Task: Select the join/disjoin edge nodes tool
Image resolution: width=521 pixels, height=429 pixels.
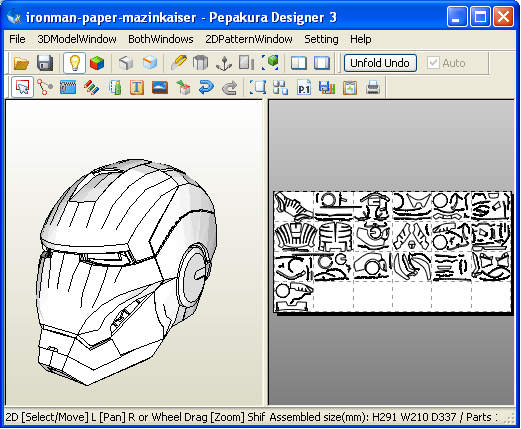Action: (45, 88)
